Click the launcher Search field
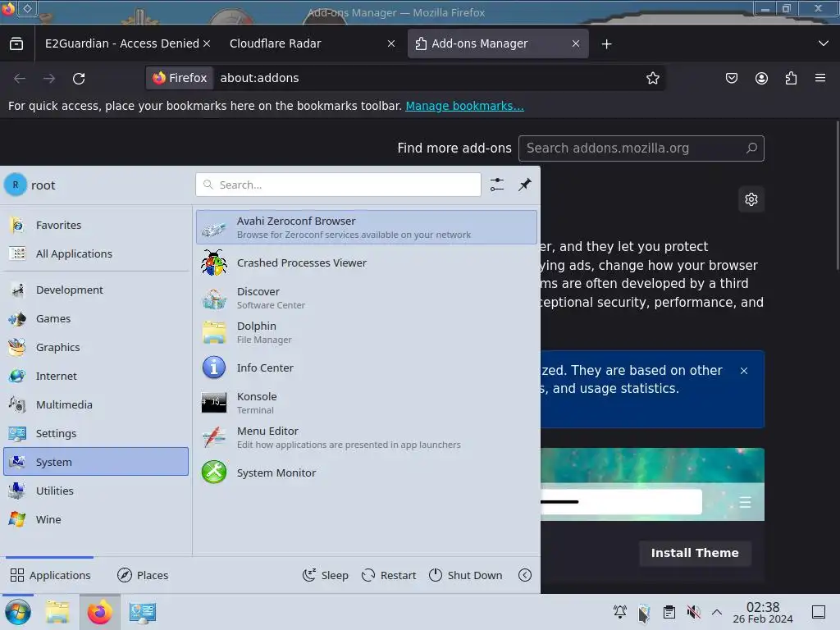Screen dimensions: 840x630 coord(338,185)
